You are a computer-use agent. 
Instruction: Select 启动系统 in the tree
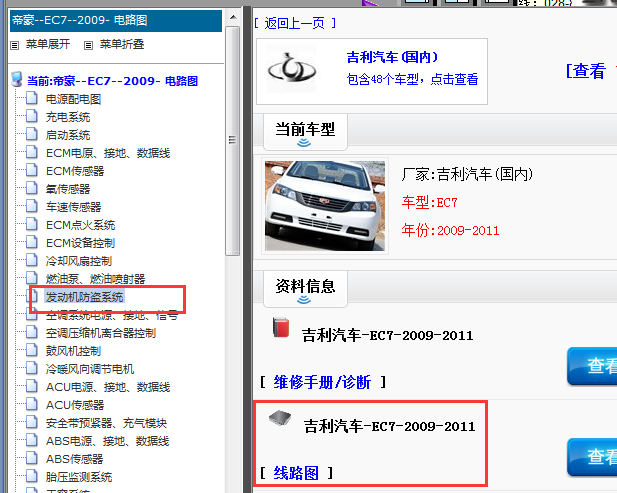coord(68,135)
